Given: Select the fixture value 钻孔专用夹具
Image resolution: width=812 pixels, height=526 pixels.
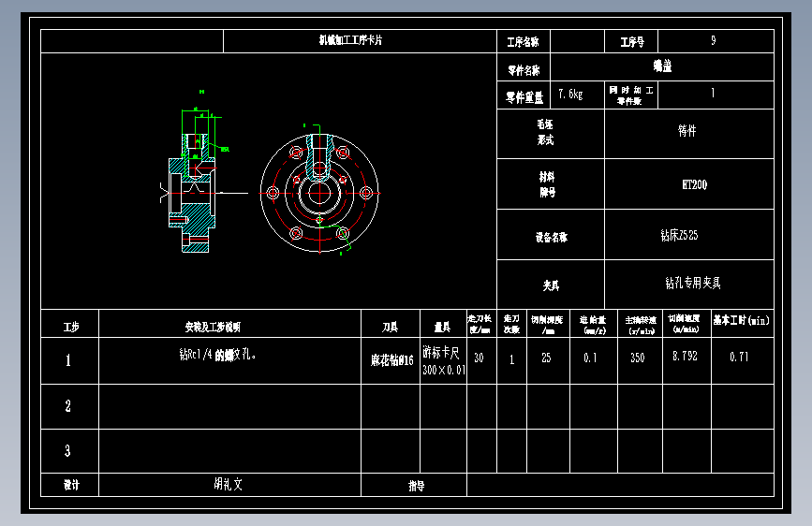Looking at the screenshot, I should [x=693, y=283].
